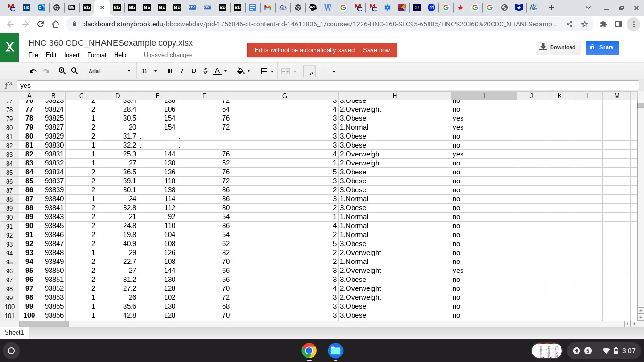Click inside the formula bar
Image resolution: width=644 pixels, height=362 pixels.
pos(189,85)
